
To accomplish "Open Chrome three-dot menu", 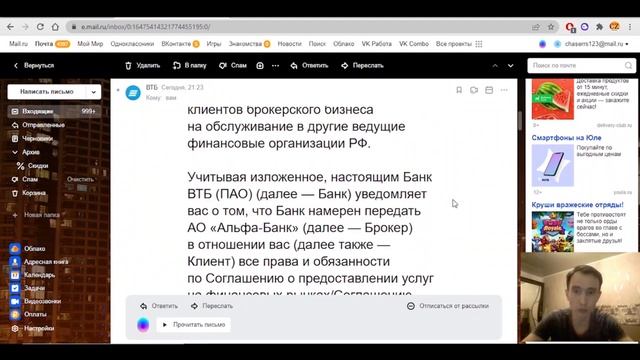I will coord(630,27).
